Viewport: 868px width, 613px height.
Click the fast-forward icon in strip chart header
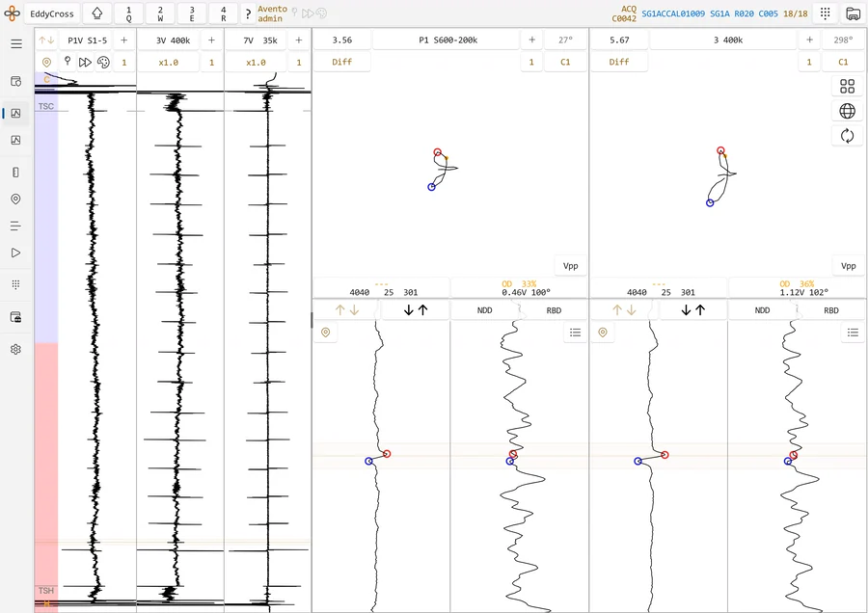(85, 62)
